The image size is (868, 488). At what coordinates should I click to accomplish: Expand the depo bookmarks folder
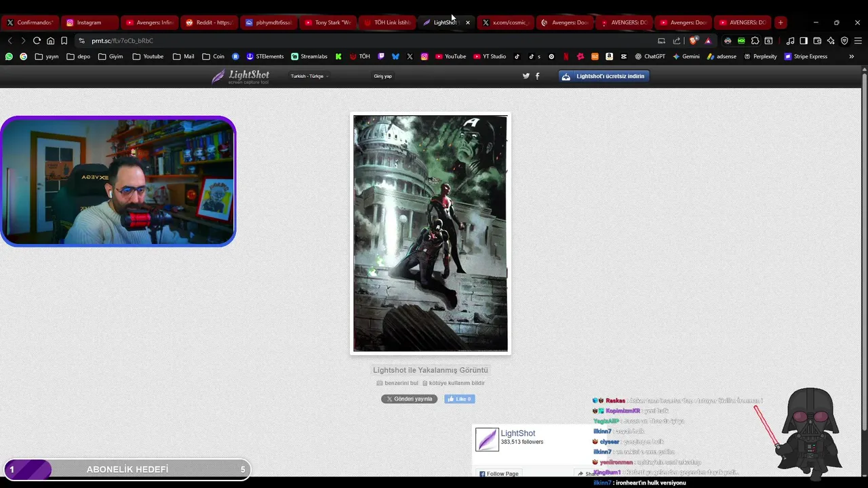(x=78, y=56)
